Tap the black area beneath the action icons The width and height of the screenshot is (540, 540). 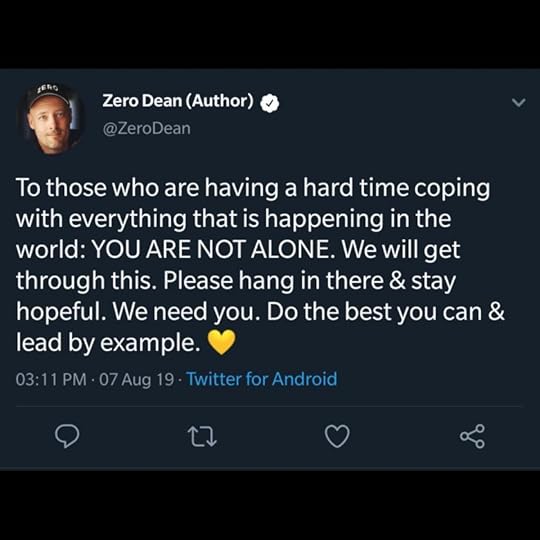[270, 505]
